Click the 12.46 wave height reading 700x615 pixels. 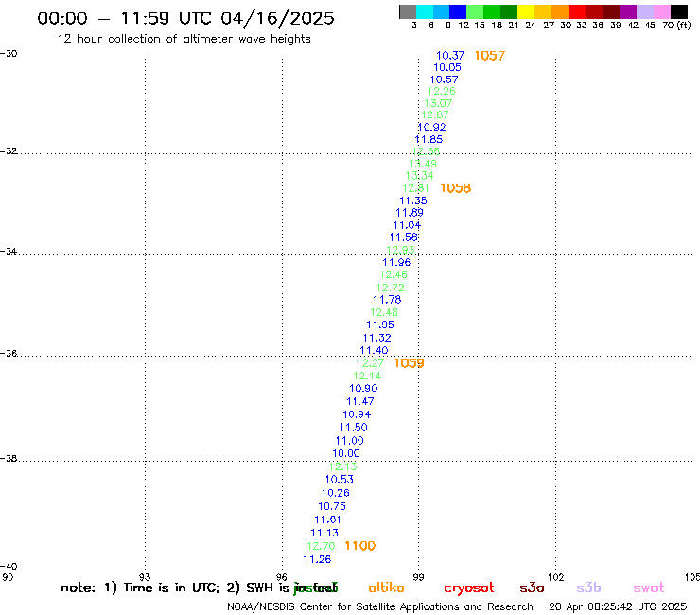click(x=394, y=274)
